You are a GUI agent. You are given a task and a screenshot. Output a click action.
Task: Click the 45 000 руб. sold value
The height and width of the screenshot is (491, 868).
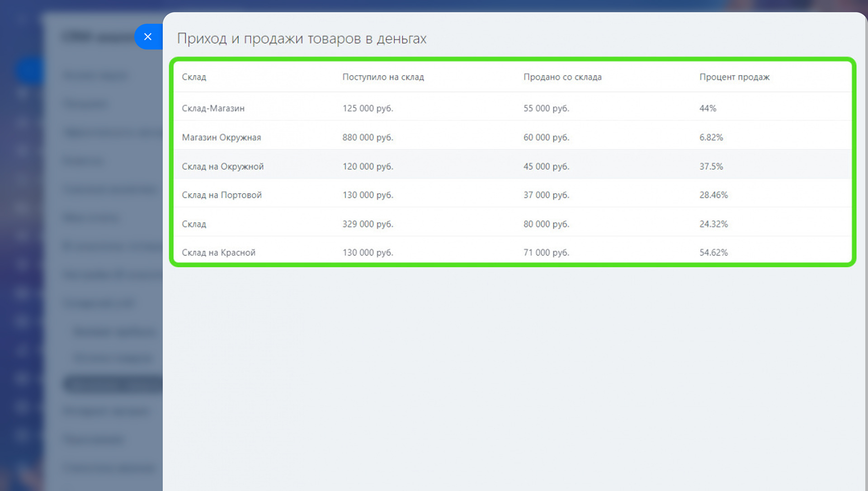click(x=546, y=166)
